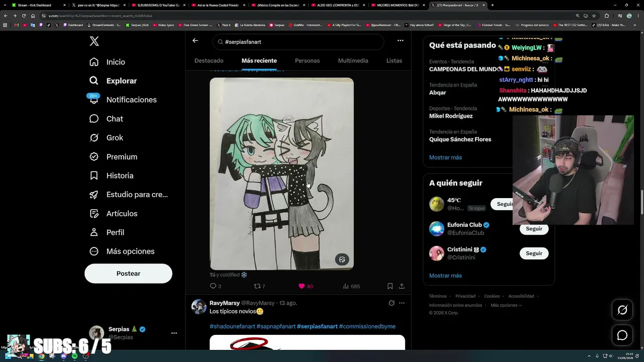Open the #shadounefanart hashtag
The height and width of the screenshot is (362, 644).
pos(232,326)
